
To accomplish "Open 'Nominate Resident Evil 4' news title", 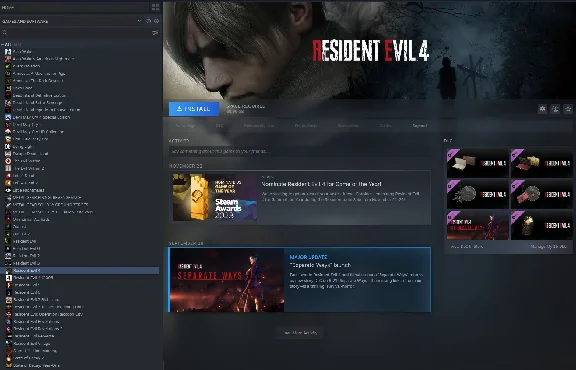I will pyautogui.click(x=321, y=184).
